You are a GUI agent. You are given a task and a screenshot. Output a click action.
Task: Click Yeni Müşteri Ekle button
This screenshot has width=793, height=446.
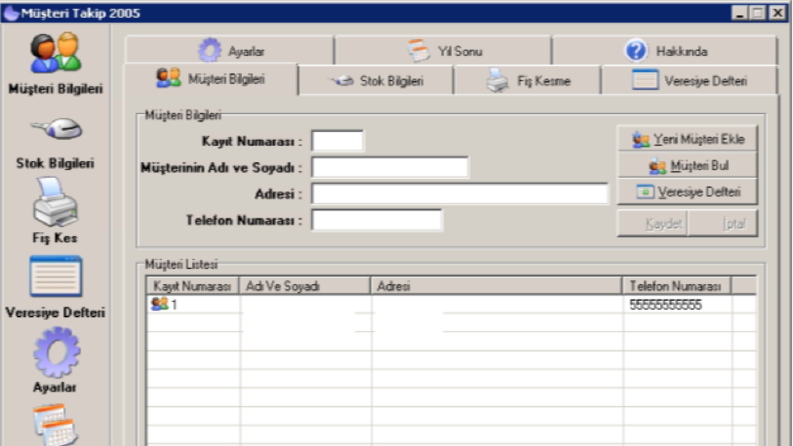coord(687,139)
